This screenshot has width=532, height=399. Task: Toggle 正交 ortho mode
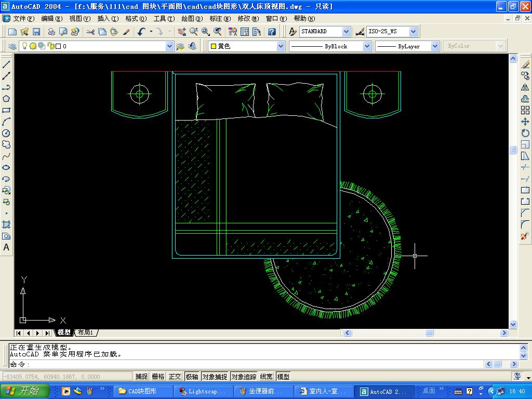pyautogui.click(x=175, y=377)
